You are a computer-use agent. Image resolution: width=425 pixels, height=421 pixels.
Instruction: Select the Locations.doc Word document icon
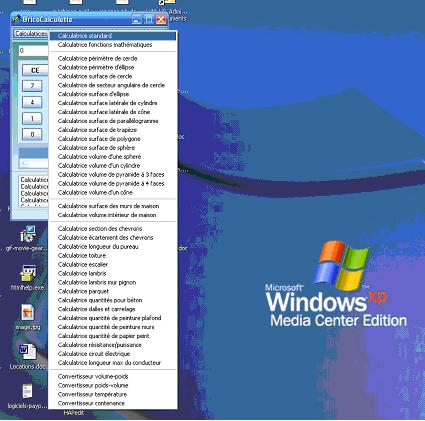[27, 352]
